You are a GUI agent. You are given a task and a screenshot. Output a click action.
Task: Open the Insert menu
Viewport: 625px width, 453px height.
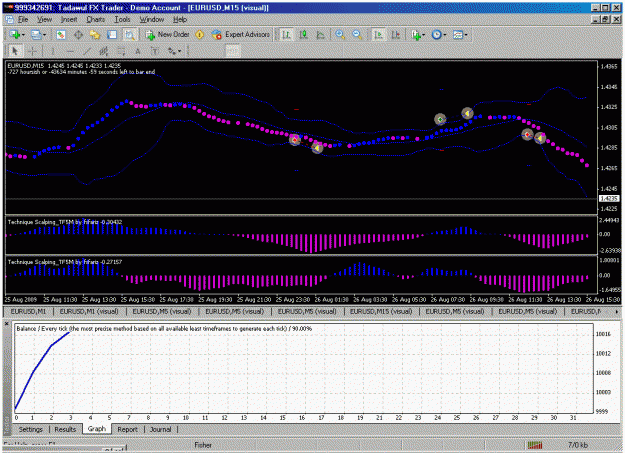point(69,19)
